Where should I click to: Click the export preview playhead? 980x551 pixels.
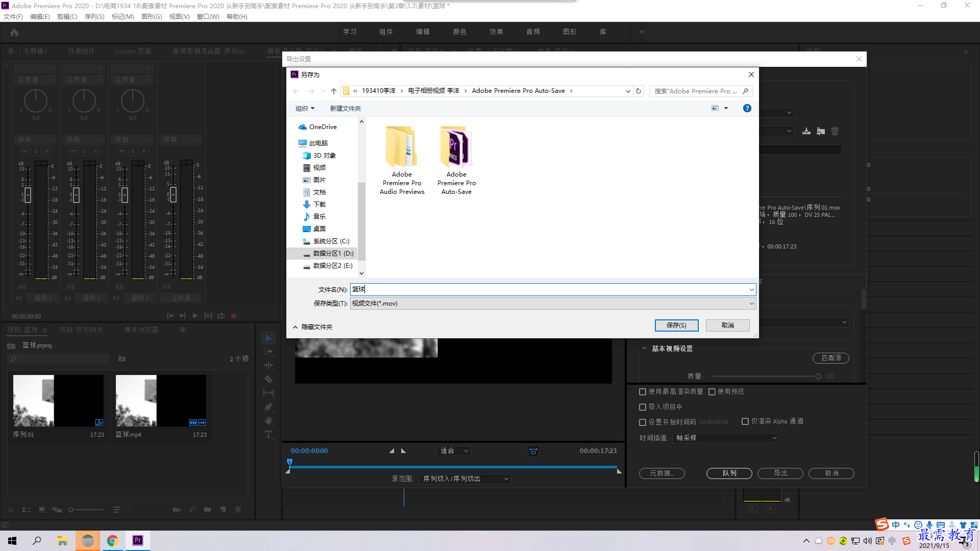point(289,462)
